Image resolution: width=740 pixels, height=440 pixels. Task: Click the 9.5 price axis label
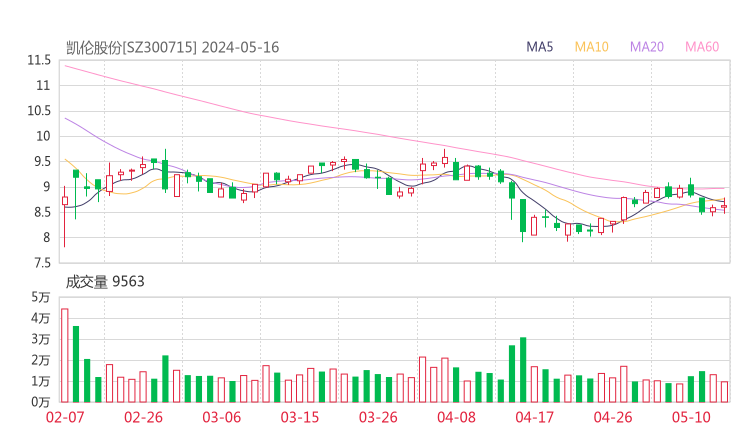pyautogui.click(x=41, y=162)
